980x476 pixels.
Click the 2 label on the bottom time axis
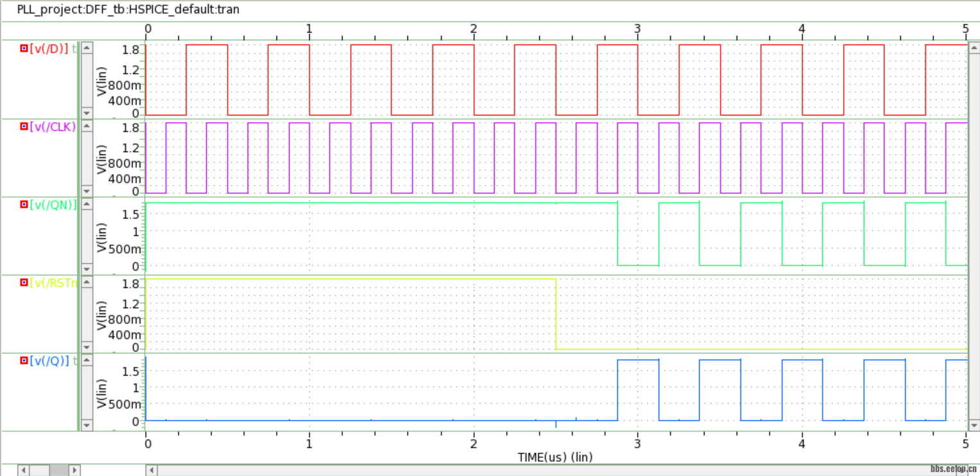pos(474,443)
